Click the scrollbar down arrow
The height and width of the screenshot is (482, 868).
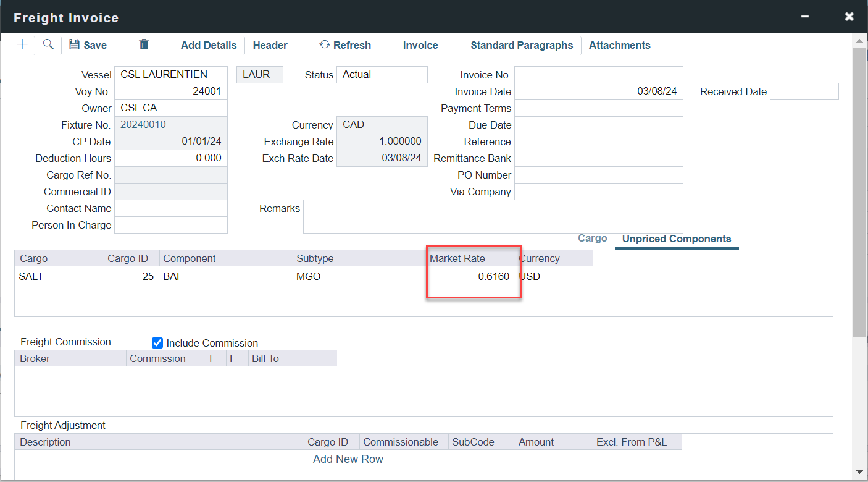pyautogui.click(x=859, y=473)
